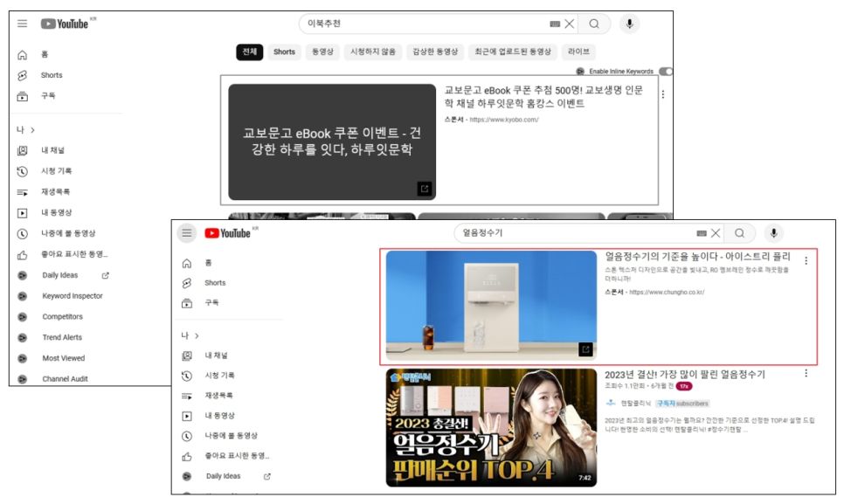The height and width of the screenshot is (504, 844).
Task: Select 감상한 동영상 filter chip
Action: coord(435,52)
